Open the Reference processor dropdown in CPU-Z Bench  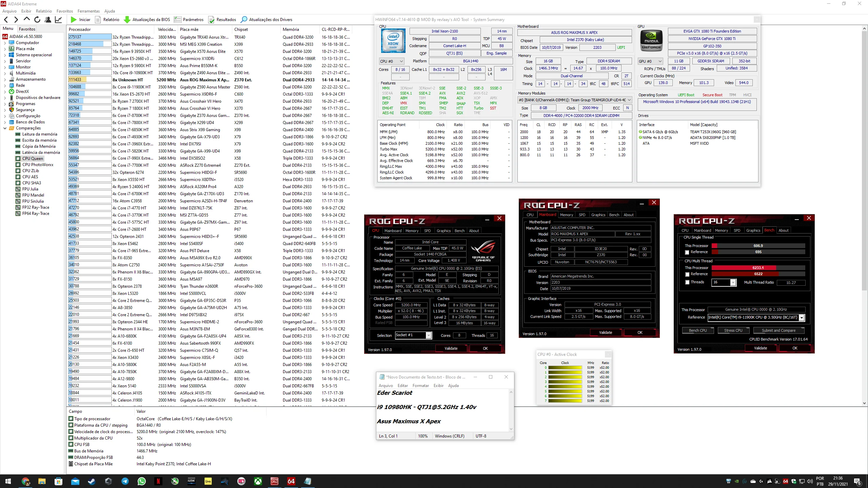[802, 318]
